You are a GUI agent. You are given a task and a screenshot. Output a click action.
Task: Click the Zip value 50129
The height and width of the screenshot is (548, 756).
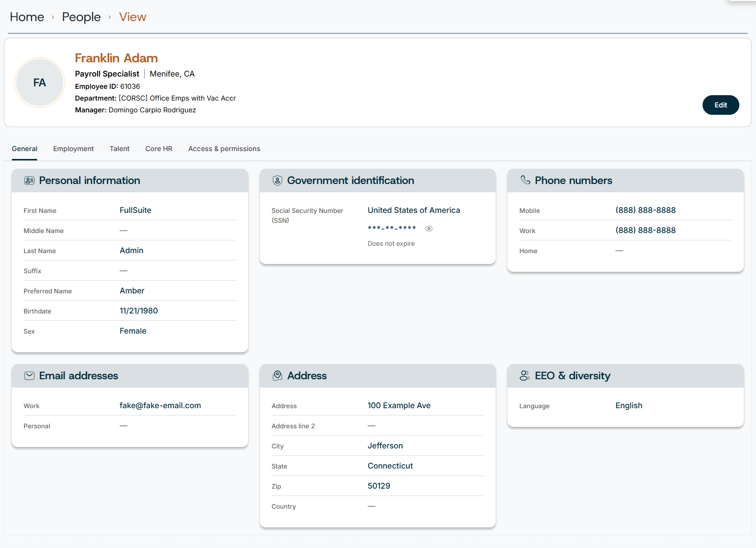point(379,486)
